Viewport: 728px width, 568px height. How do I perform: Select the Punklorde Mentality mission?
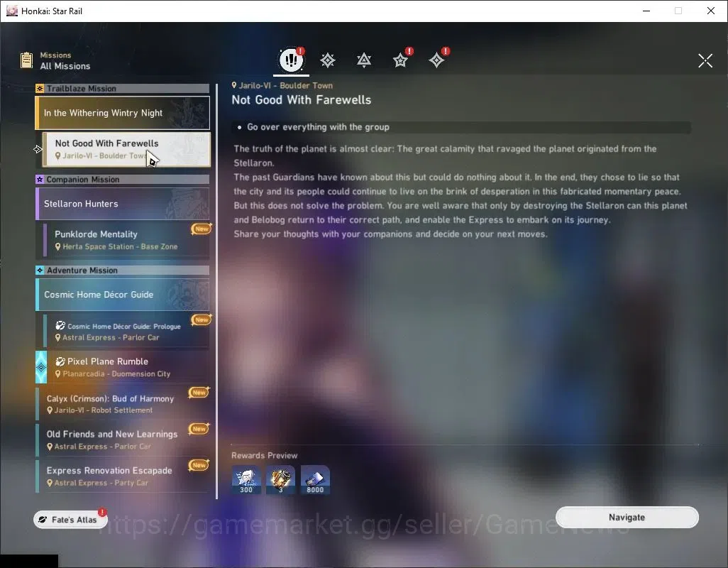point(126,240)
